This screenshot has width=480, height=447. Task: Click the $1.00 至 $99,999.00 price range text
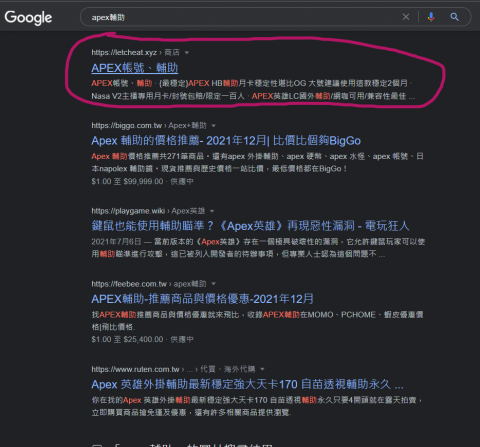(x=127, y=182)
